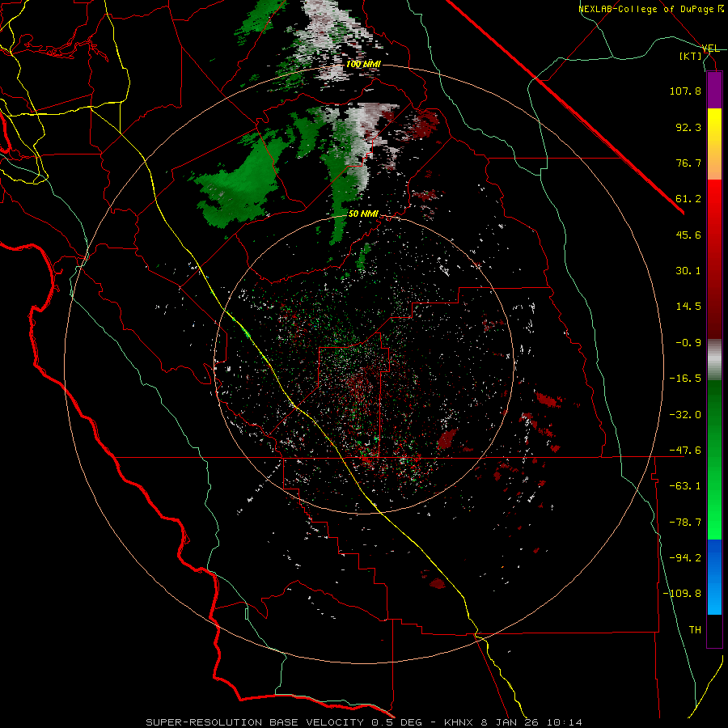
Task: Click the NEXLAB-College of DuPage label
Action: (x=651, y=9)
